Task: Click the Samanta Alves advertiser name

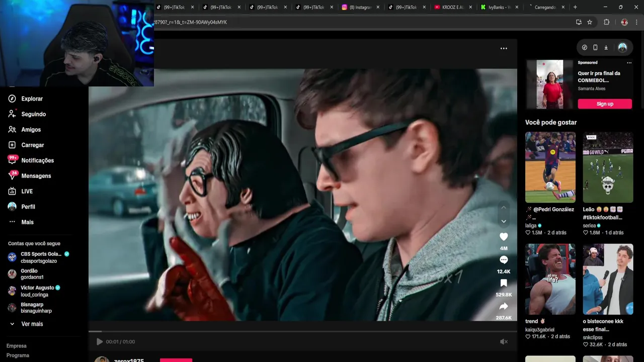Action: pos(592,89)
